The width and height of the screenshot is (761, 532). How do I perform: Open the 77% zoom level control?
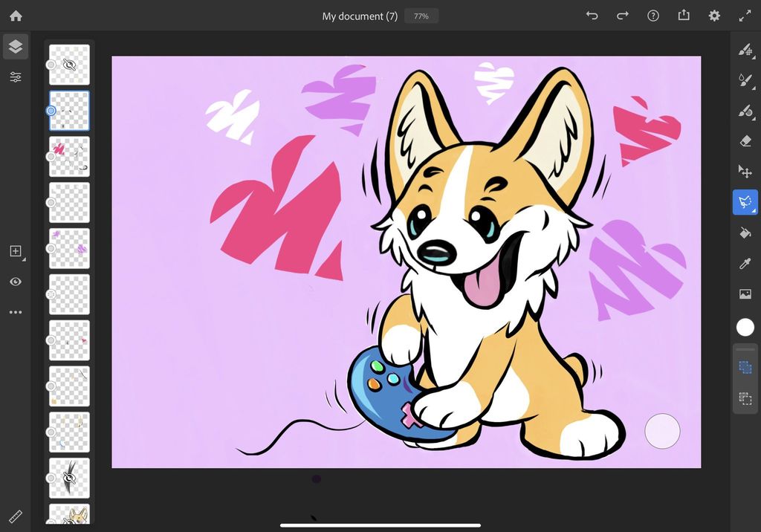click(x=421, y=15)
